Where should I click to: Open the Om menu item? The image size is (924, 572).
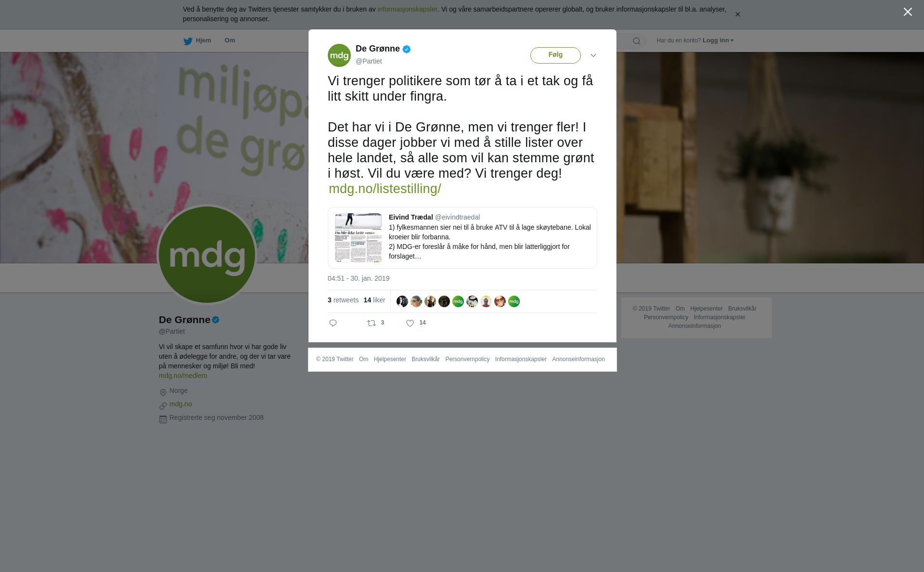click(x=230, y=40)
